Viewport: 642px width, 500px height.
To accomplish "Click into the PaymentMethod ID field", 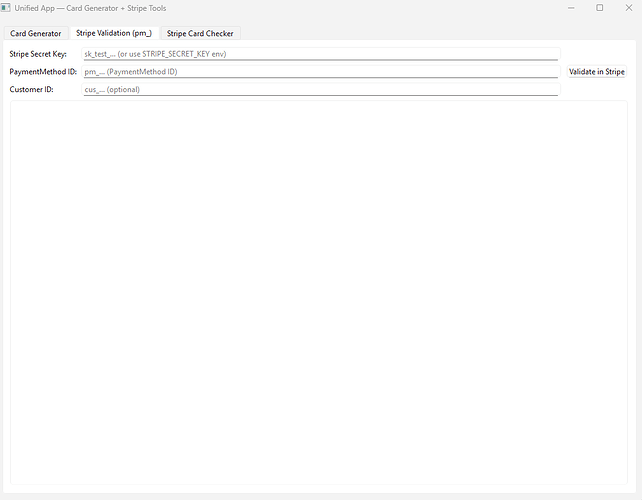I will (x=320, y=72).
